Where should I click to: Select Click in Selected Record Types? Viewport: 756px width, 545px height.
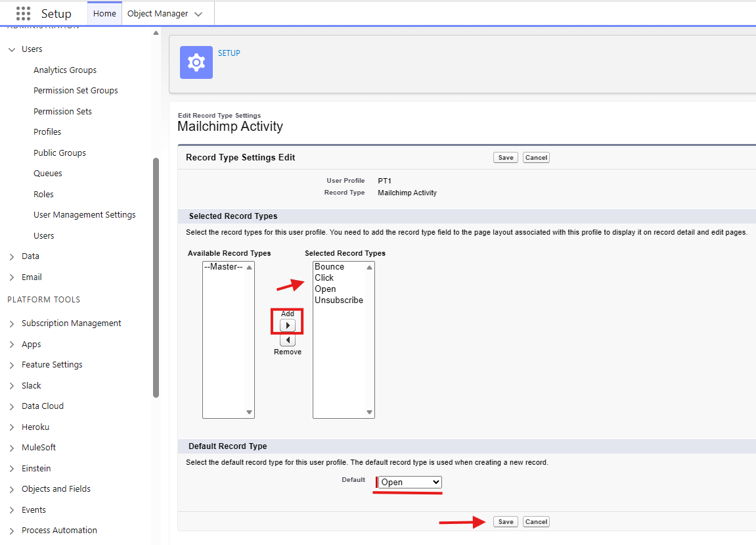[324, 278]
